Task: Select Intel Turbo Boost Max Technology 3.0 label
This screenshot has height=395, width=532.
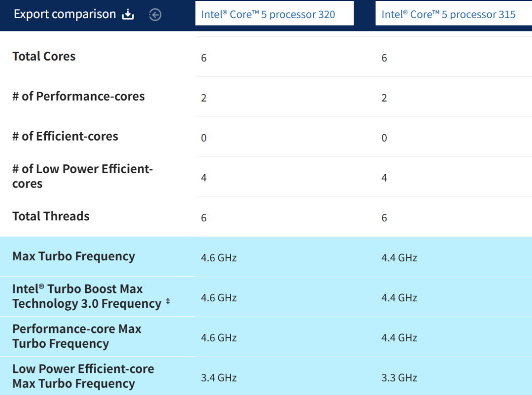Action: 87,296
